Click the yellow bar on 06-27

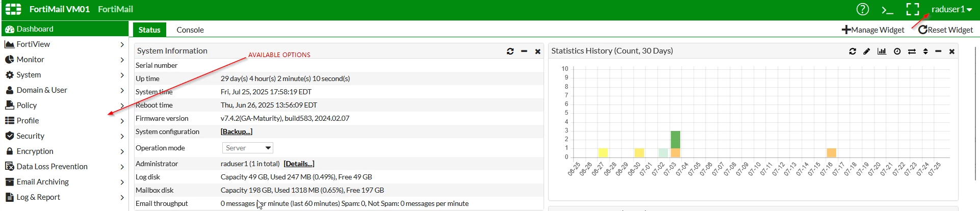(603, 153)
